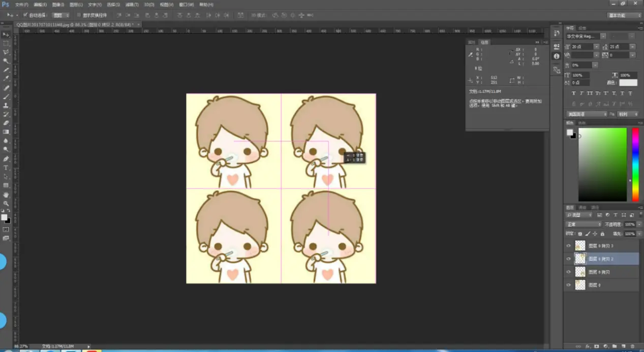Open the 基本功能 workspace dropdown

[x=625, y=15]
